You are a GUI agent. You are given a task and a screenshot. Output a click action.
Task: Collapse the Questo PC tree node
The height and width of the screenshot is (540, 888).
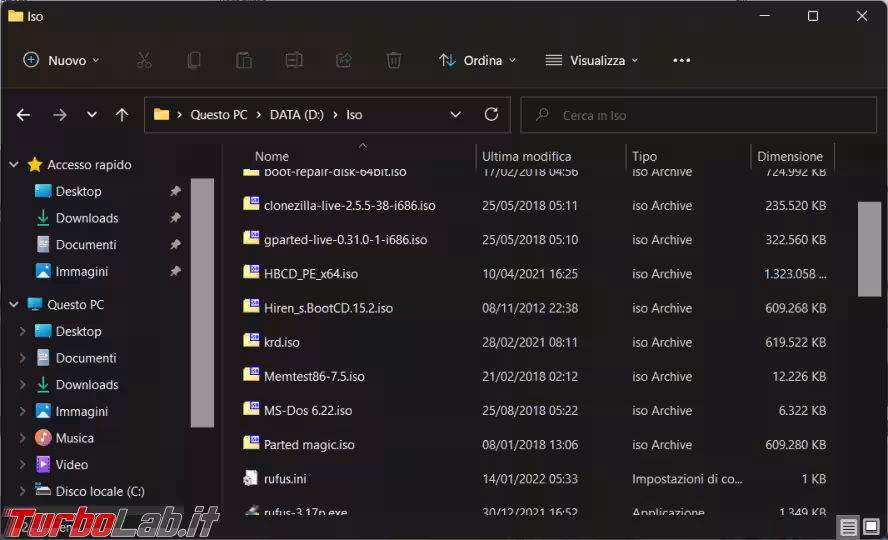pos(14,304)
